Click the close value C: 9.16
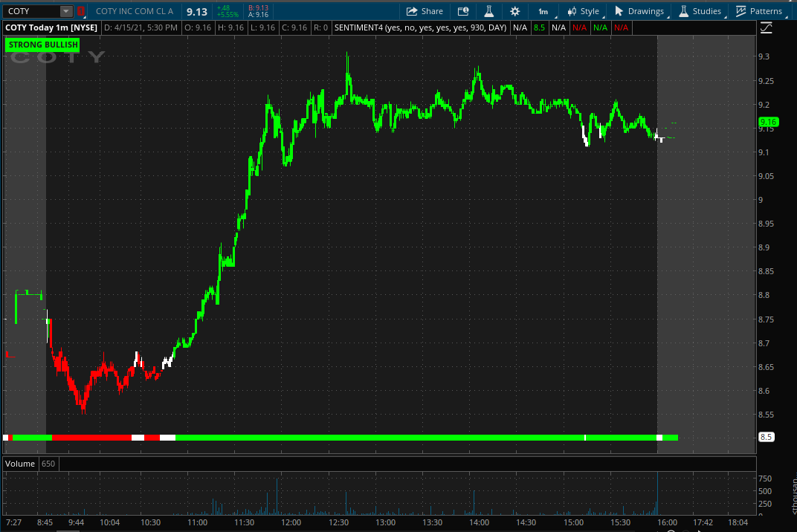Viewport: 797px width, 532px height. point(294,27)
